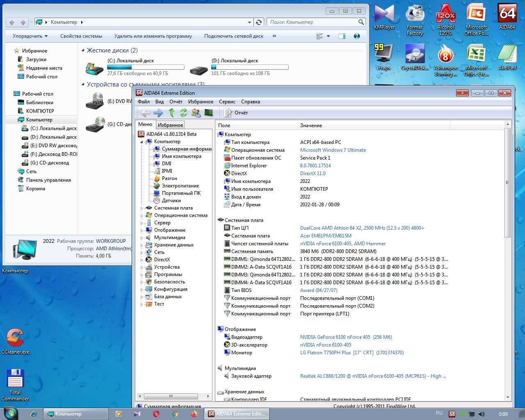Click the Windows Start button
Viewport: 525px width, 420px height.
[10, 413]
